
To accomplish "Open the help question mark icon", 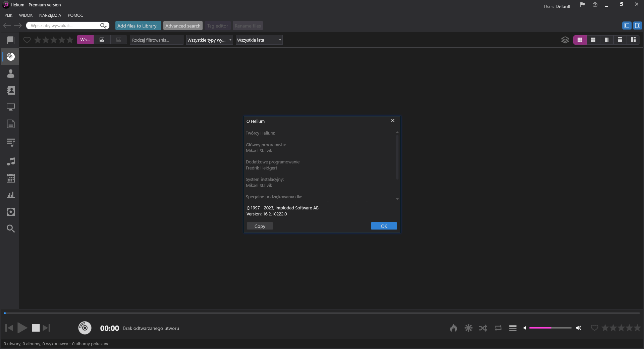I will [595, 5].
